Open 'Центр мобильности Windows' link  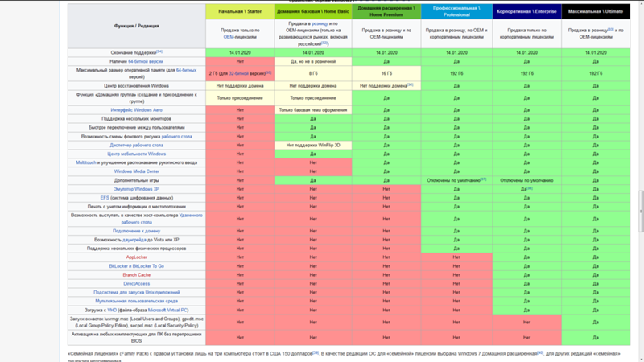point(136,154)
